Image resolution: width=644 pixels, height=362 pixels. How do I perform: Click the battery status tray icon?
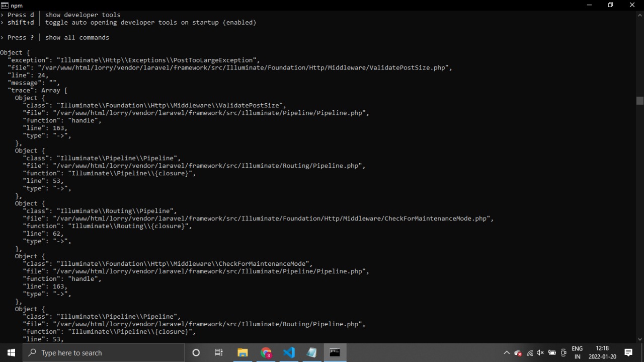click(552, 353)
